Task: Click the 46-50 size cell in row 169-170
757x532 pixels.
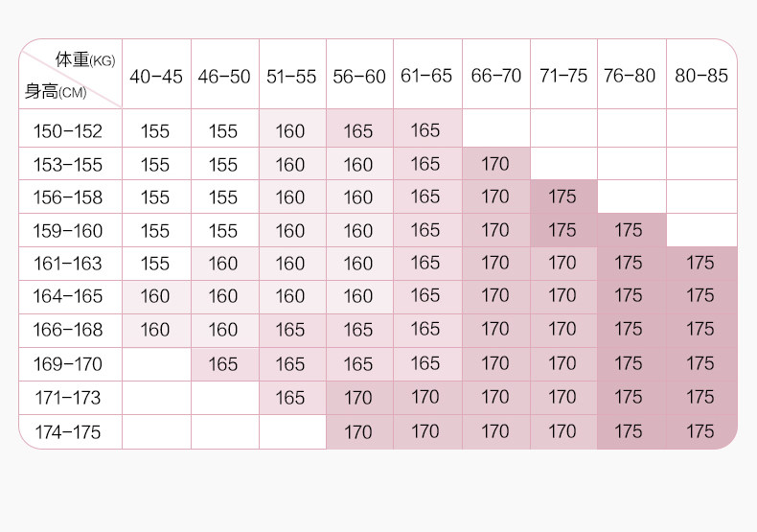Action: pos(222,364)
